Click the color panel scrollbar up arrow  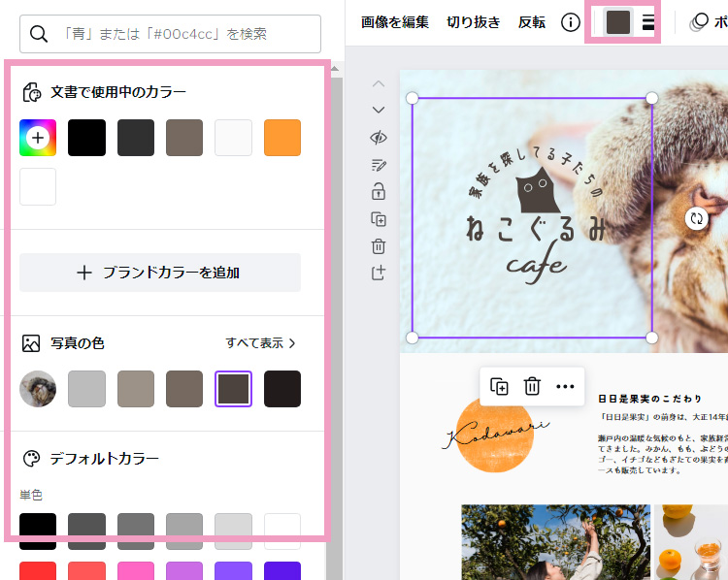(334, 69)
